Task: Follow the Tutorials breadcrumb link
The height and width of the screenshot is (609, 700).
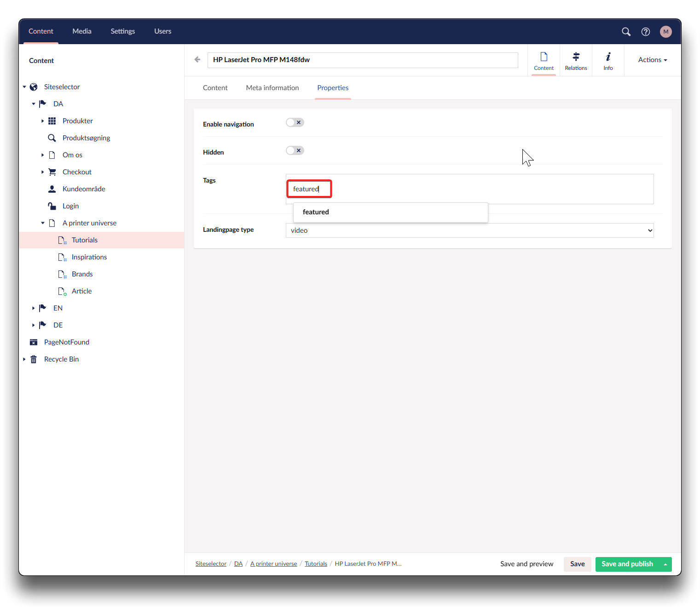Action: 316,564
